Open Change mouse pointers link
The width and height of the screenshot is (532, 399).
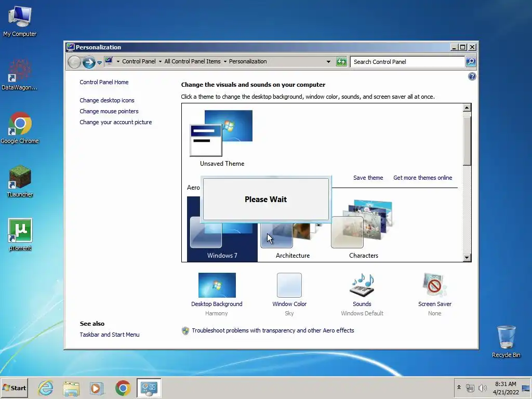(109, 111)
